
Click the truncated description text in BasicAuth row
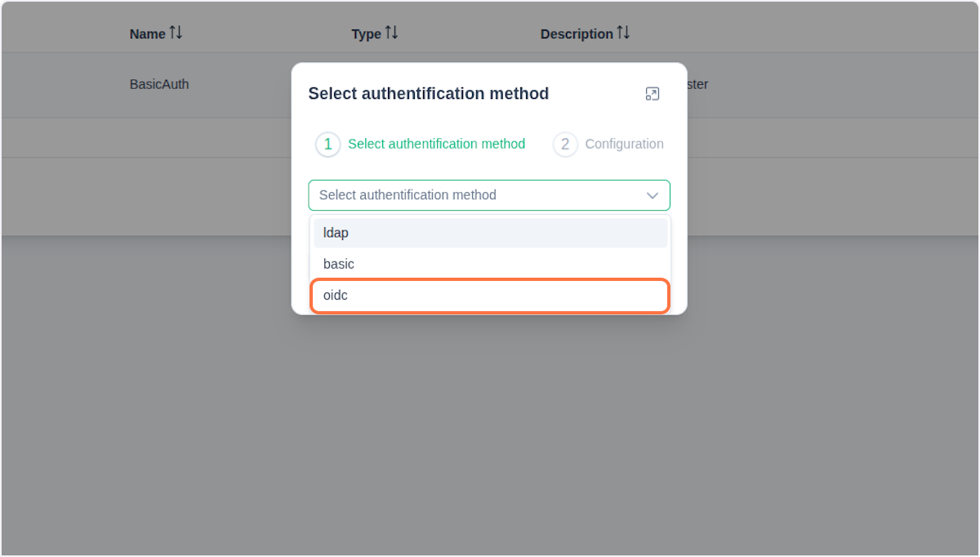pos(697,84)
